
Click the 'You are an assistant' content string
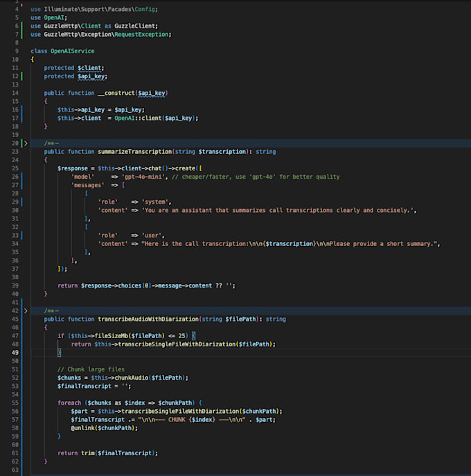[277, 211]
